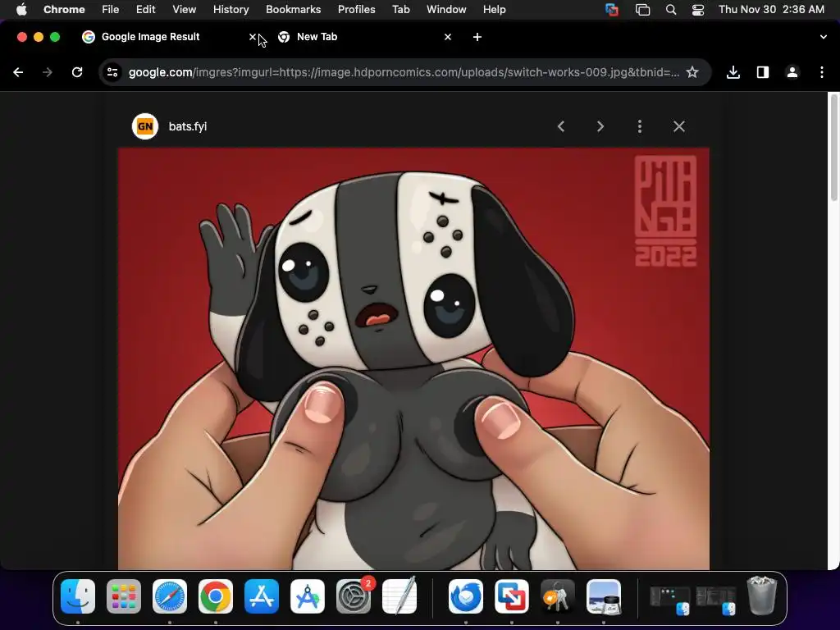
Task: Add a new tab with plus button
Action: (477, 37)
